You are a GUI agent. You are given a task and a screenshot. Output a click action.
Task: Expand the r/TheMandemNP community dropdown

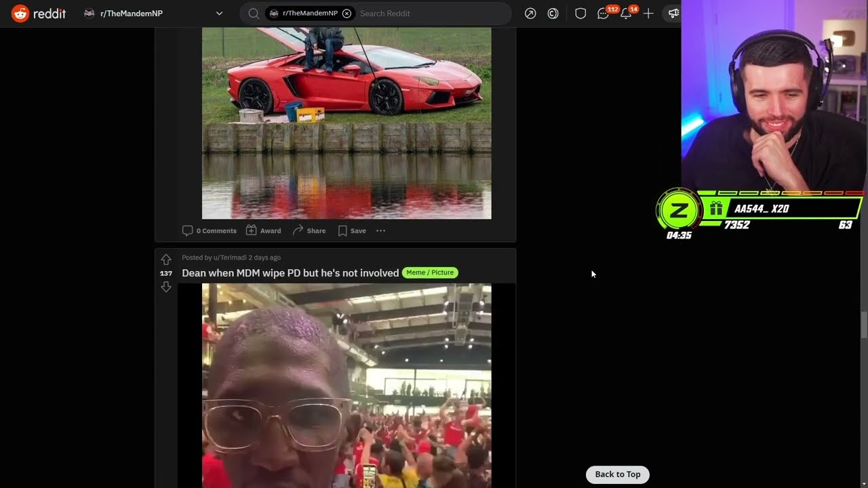point(219,14)
